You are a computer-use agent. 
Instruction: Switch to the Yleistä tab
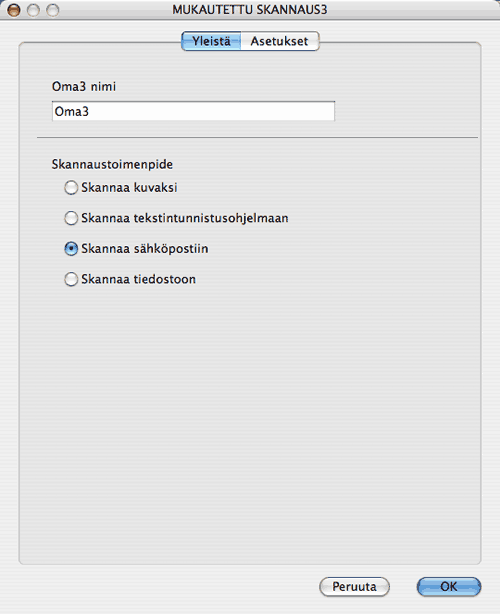click(211, 41)
